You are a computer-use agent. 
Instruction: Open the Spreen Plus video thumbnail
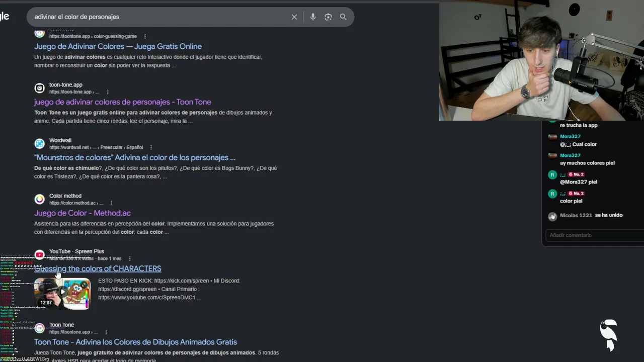click(x=62, y=293)
